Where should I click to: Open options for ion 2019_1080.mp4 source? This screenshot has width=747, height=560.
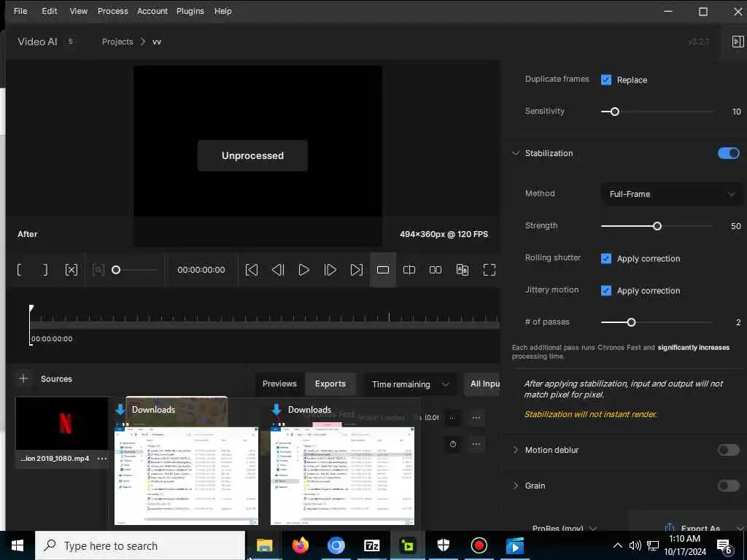102,459
